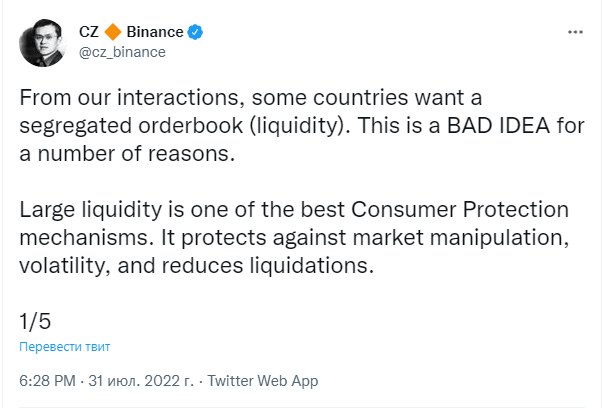Click the phrase "market manipulation" in the tweet
This screenshot has width=604, height=408.
pyautogui.click(x=460, y=238)
